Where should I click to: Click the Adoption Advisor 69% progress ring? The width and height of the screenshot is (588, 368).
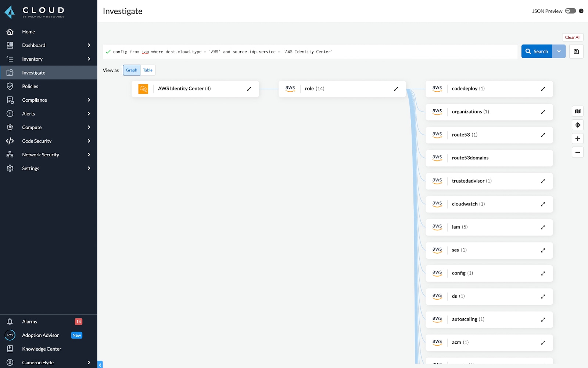pos(10,335)
